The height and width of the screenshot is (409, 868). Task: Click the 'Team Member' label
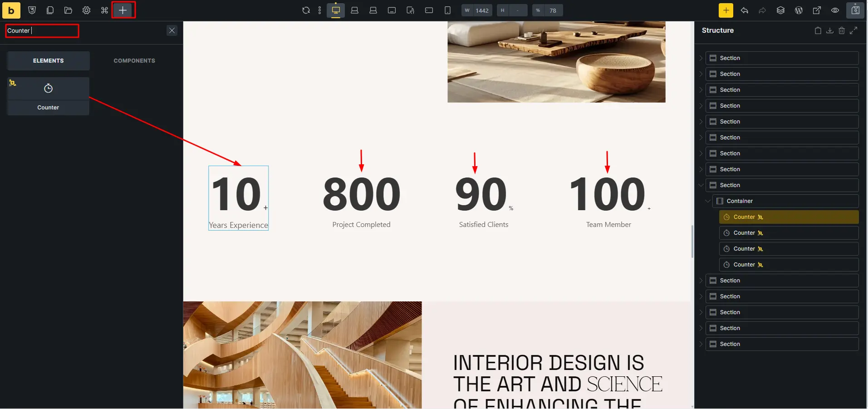point(608,225)
